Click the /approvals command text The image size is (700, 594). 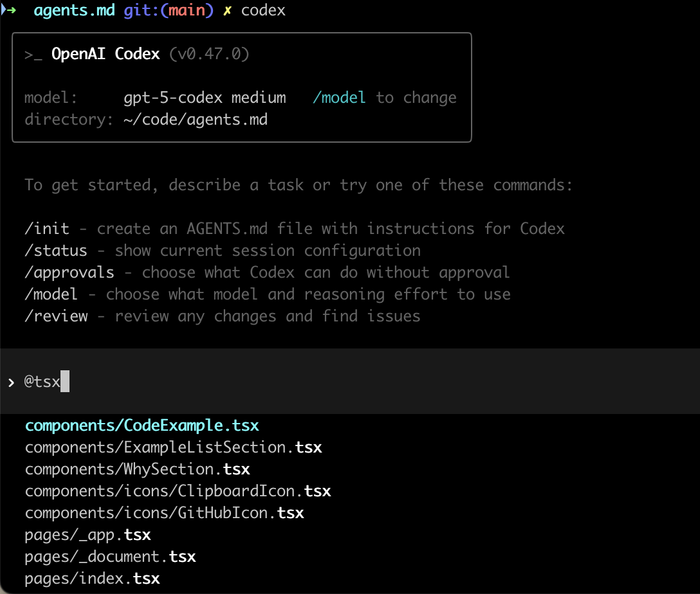69,273
